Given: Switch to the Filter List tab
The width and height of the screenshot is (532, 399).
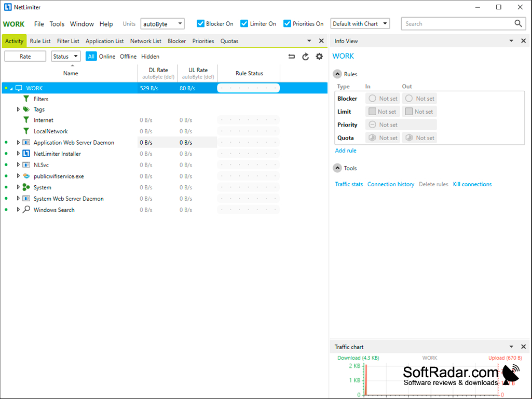Looking at the screenshot, I should tap(68, 41).
